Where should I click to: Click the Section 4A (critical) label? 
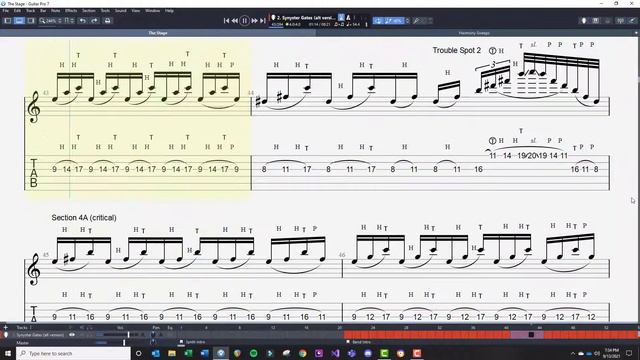[x=84, y=218]
